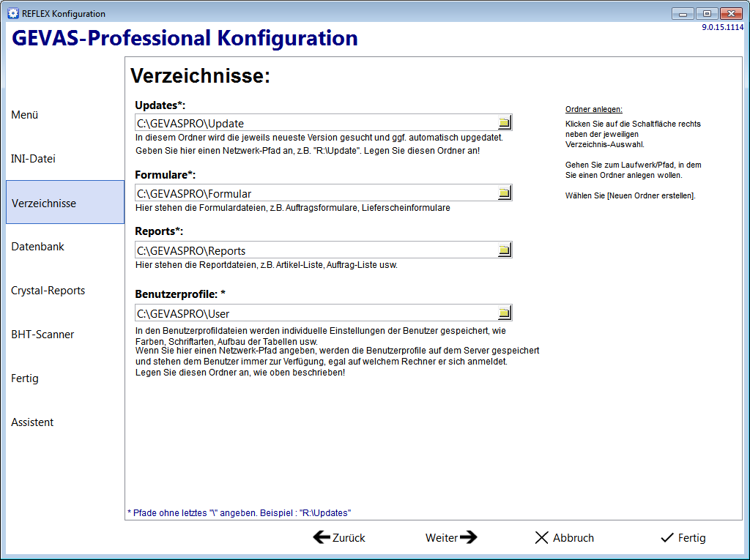
Task: Click the 'Reports*:' label
Action: click(x=159, y=231)
